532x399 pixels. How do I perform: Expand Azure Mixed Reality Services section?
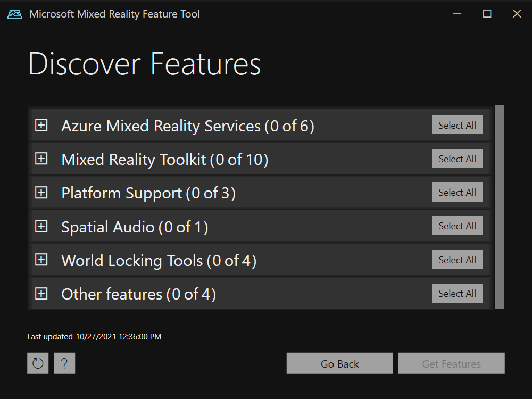coord(41,126)
